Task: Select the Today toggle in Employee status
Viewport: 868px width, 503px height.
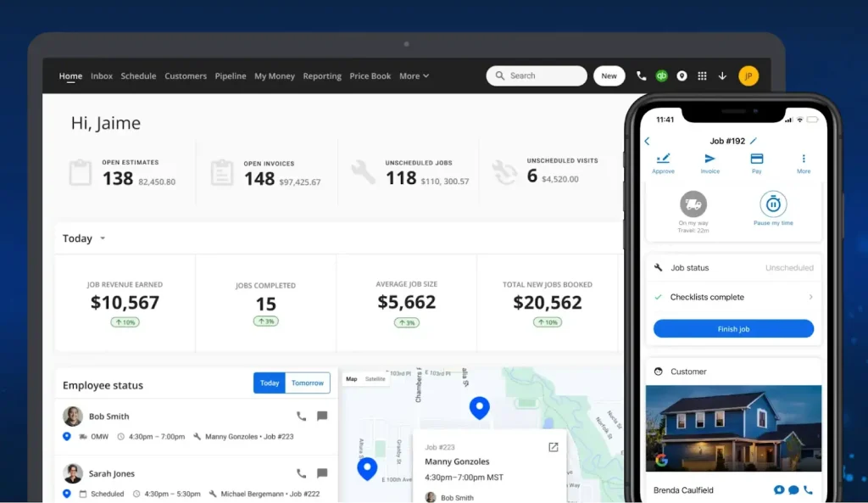Action: tap(270, 383)
